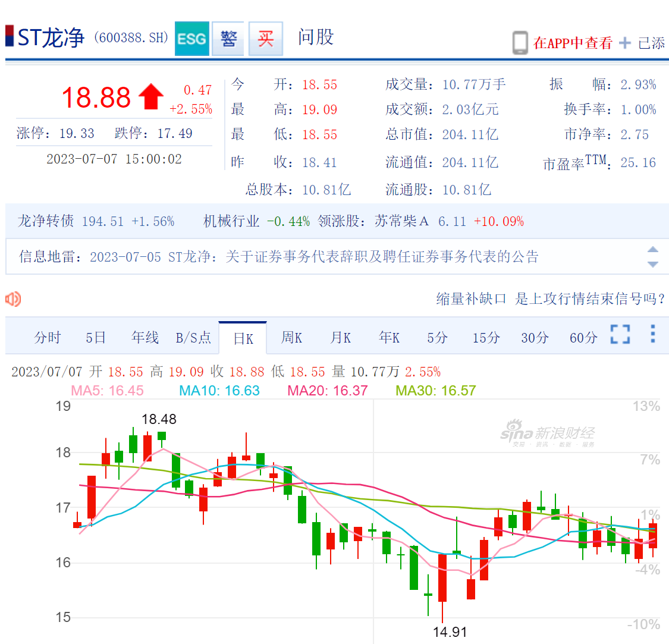Open the three-dot chart options menu
The height and width of the screenshot is (644, 669).
pos(653,334)
